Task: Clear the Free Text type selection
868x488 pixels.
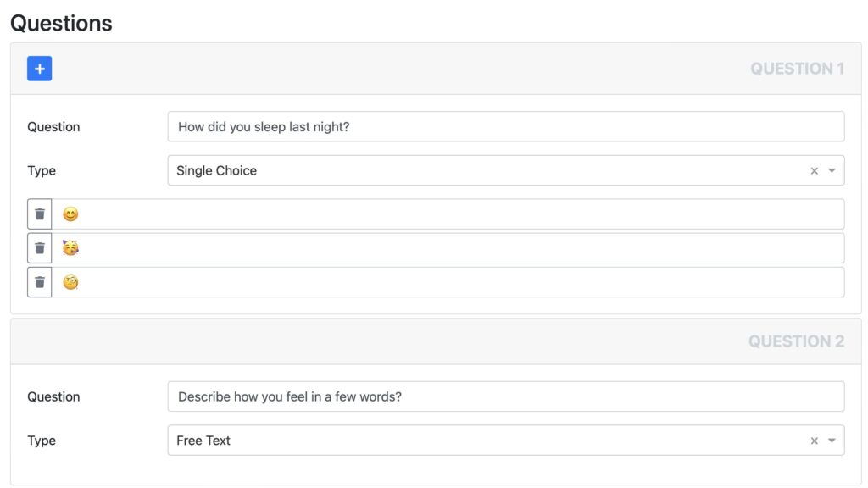Action: pos(814,441)
